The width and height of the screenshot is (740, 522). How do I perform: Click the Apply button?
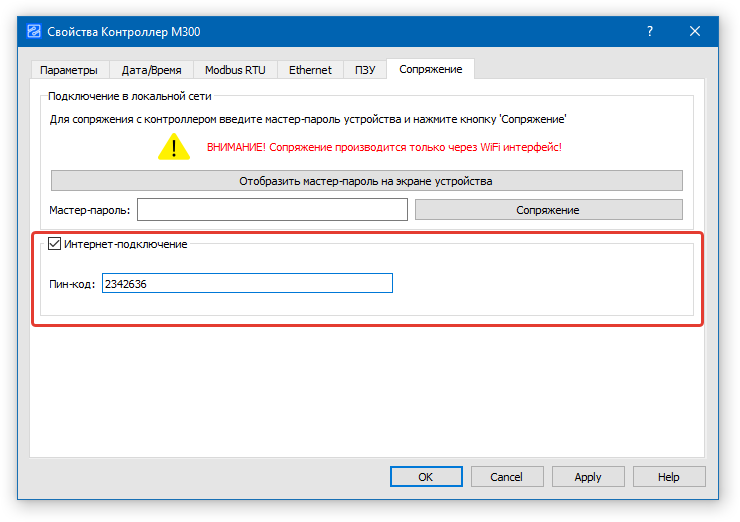588,477
